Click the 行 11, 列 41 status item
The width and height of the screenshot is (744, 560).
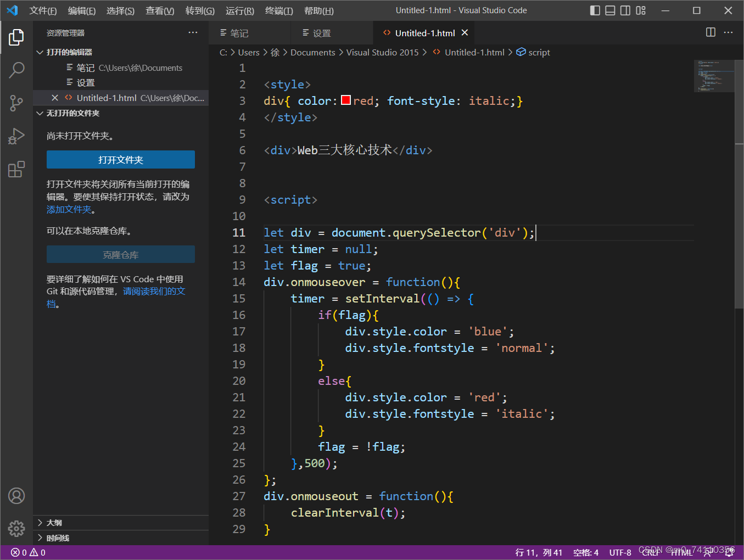(x=539, y=552)
